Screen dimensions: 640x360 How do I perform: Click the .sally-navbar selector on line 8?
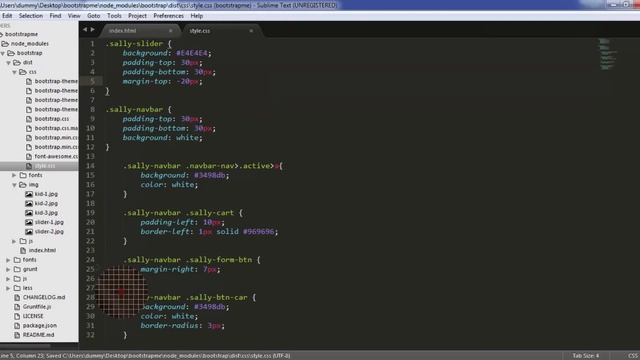(x=134, y=109)
